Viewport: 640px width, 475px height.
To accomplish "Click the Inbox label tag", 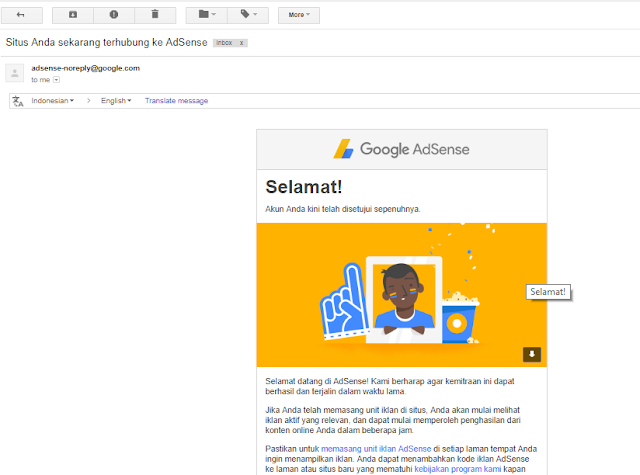I will (224, 43).
